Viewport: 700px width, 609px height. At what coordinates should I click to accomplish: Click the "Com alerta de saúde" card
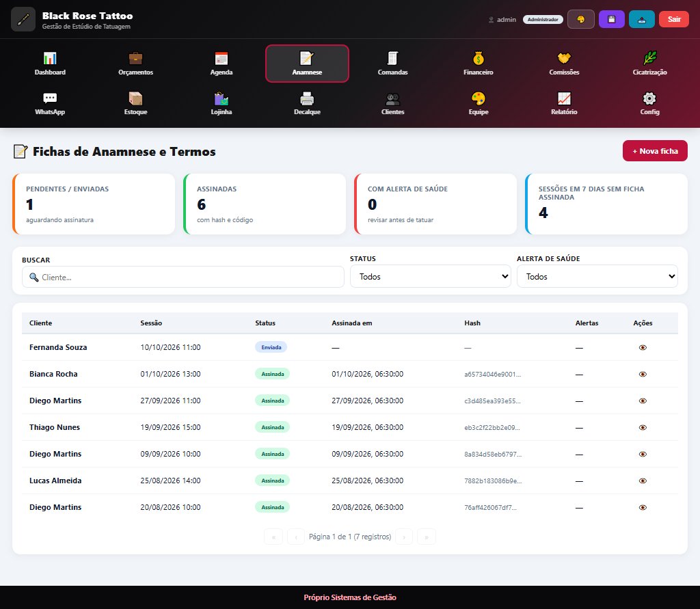(x=435, y=204)
